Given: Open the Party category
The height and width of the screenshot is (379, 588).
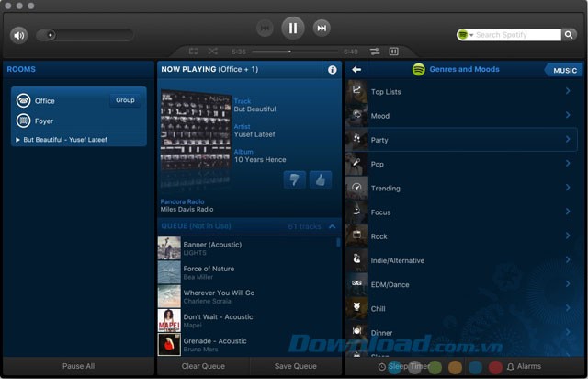Looking at the screenshot, I should pos(461,140).
